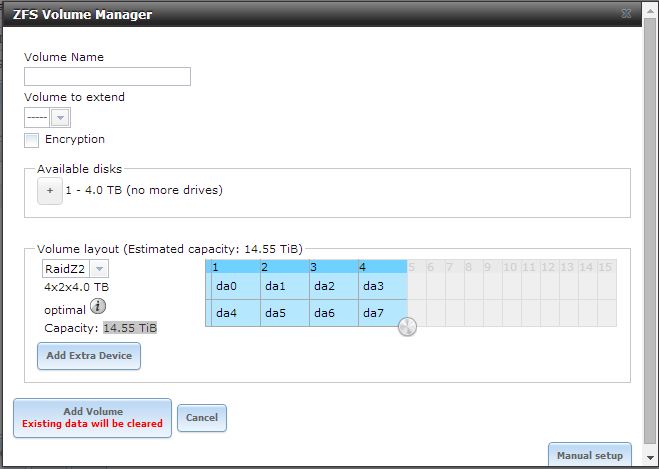This screenshot has width=659, height=469.
Task: Select disk cell da1
Action: [x=285, y=286]
